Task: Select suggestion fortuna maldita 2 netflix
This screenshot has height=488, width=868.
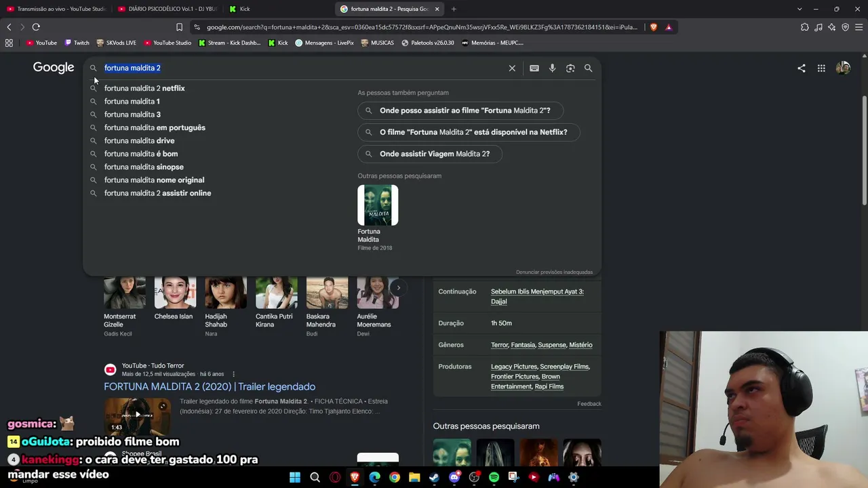Action: click(x=144, y=88)
